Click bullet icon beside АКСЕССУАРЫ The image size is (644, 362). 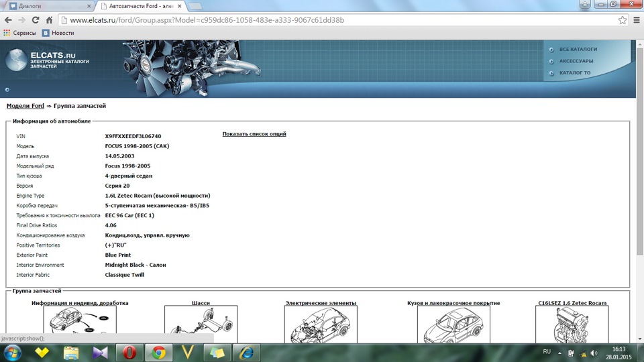click(x=551, y=62)
